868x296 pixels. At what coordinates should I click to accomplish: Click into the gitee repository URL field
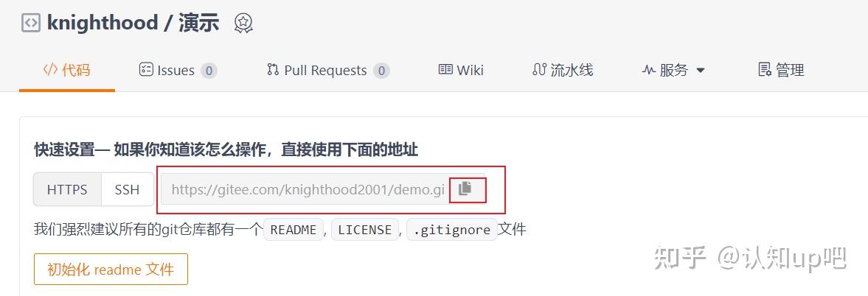tap(308, 189)
